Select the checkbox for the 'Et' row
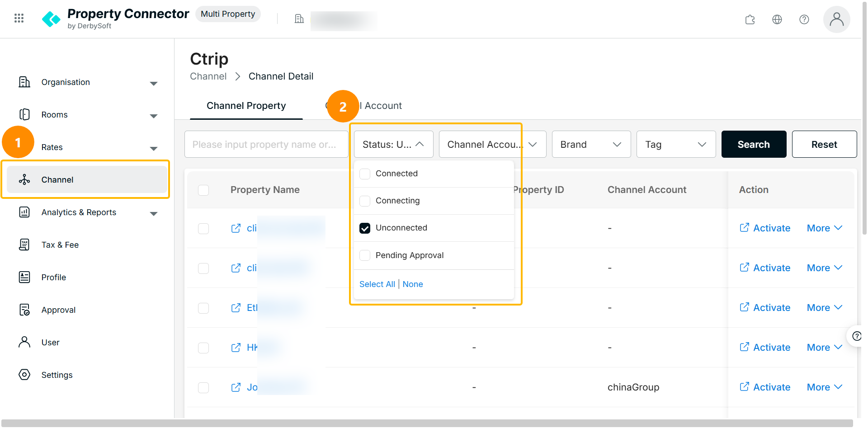The image size is (868, 428). (203, 308)
